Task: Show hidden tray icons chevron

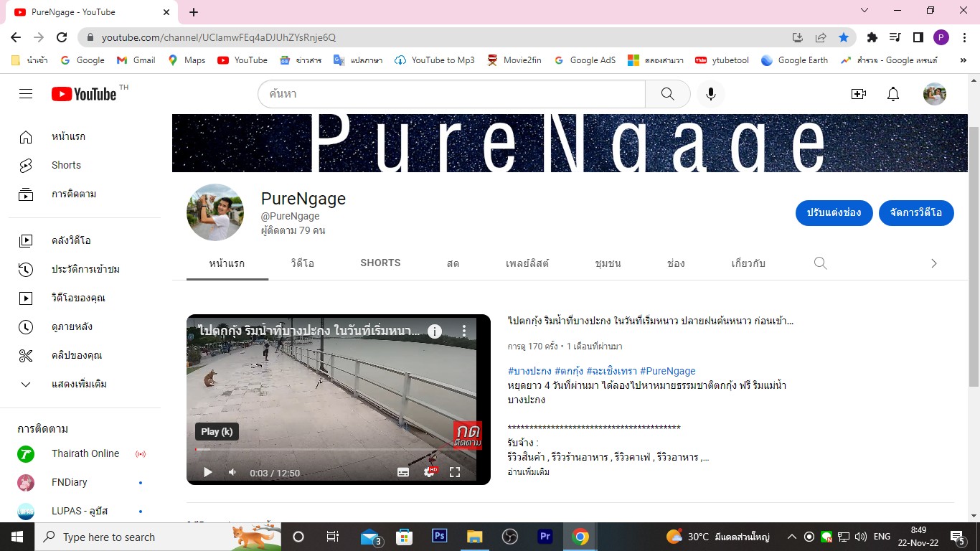Action: coord(791,537)
